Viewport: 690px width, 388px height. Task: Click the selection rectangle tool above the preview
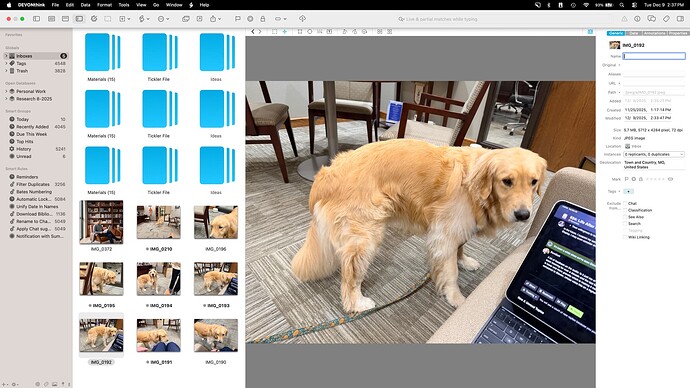click(275, 32)
